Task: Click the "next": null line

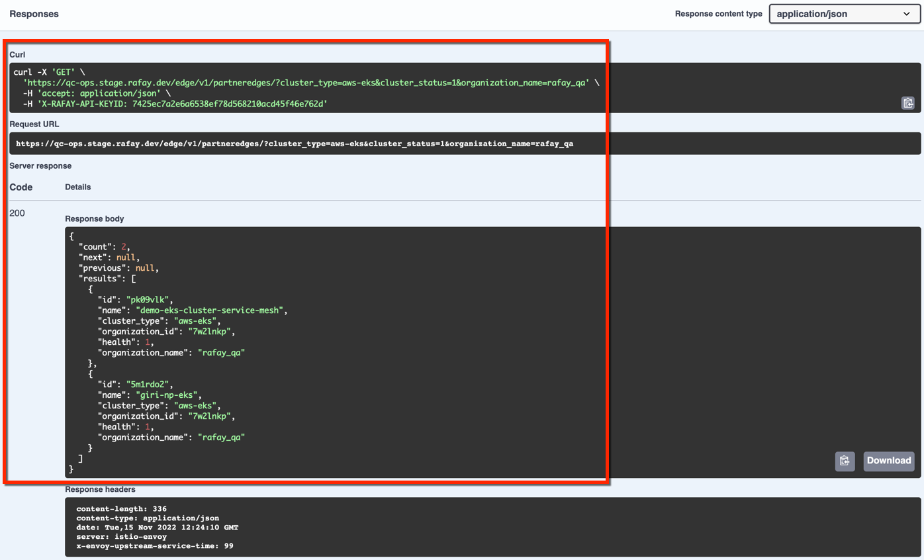Action: 109,257
